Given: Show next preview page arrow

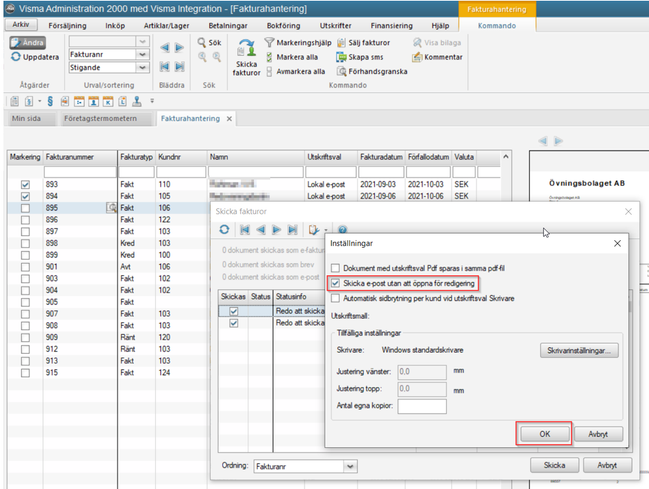Looking at the screenshot, I should coord(558,141).
